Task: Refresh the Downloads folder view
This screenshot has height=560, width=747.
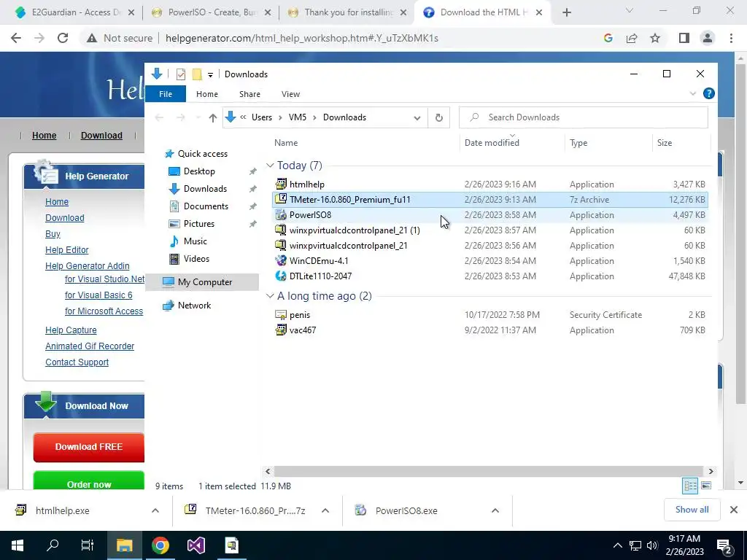Action: click(x=438, y=117)
